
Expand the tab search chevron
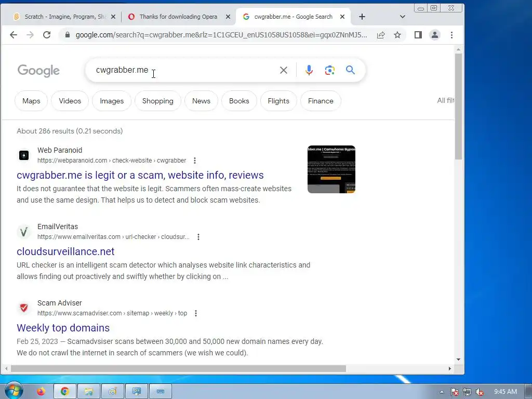tap(403, 17)
